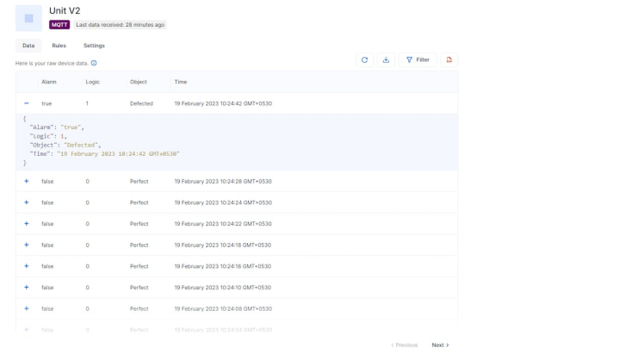This screenshot has width=644, height=354.
Task: Click the Time column header
Action: pos(180,82)
